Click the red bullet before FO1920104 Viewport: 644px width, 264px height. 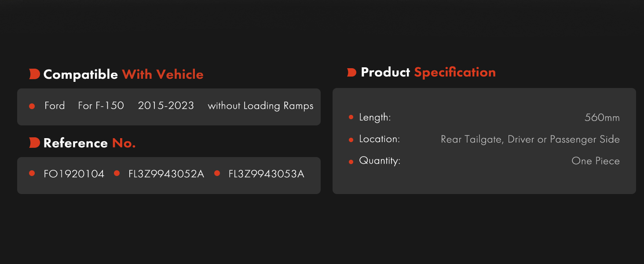coord(32,173)
